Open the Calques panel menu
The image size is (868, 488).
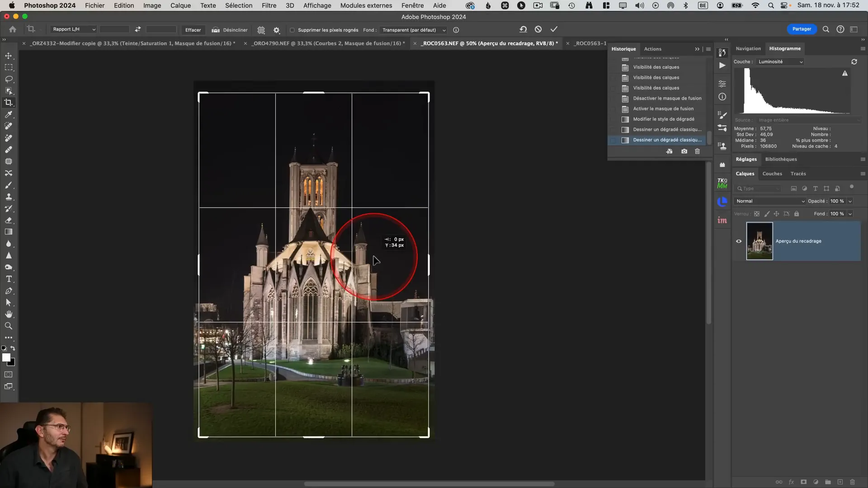pyautogui.click(x=863, y=174)
